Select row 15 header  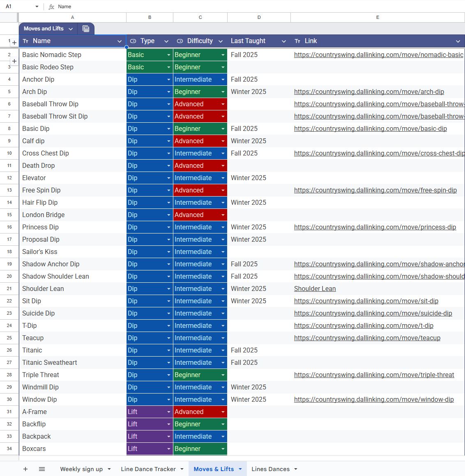(9, 215)
